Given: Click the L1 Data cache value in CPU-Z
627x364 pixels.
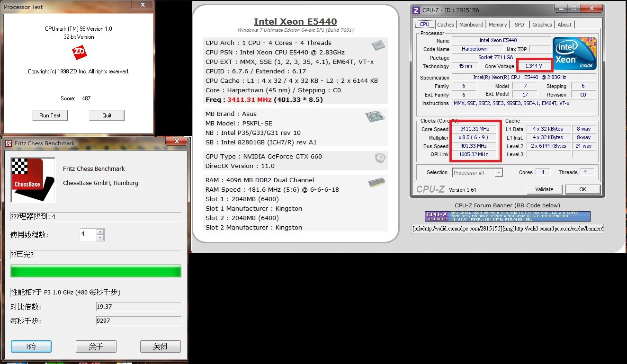Looking at the screenshot, I should tap(548, 129).
